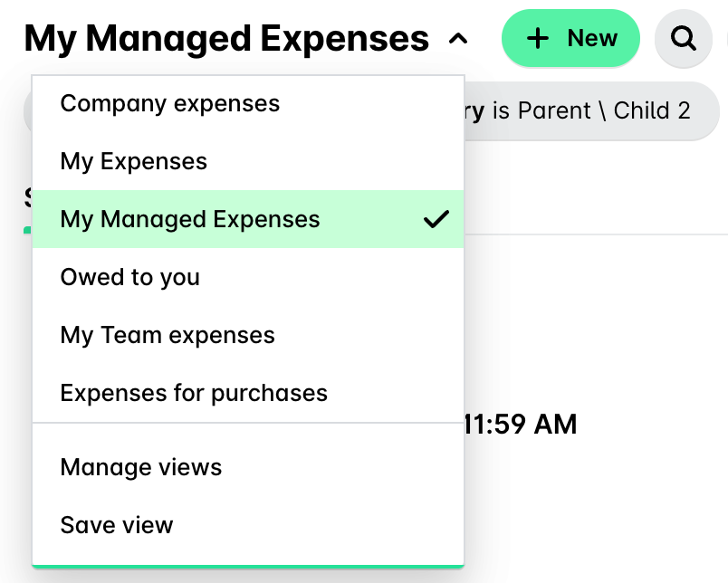Viewport: 728px width, 583px height.
Task: Click the My Managed Expenses heading to close dropdown
Action: click(226, 38)
